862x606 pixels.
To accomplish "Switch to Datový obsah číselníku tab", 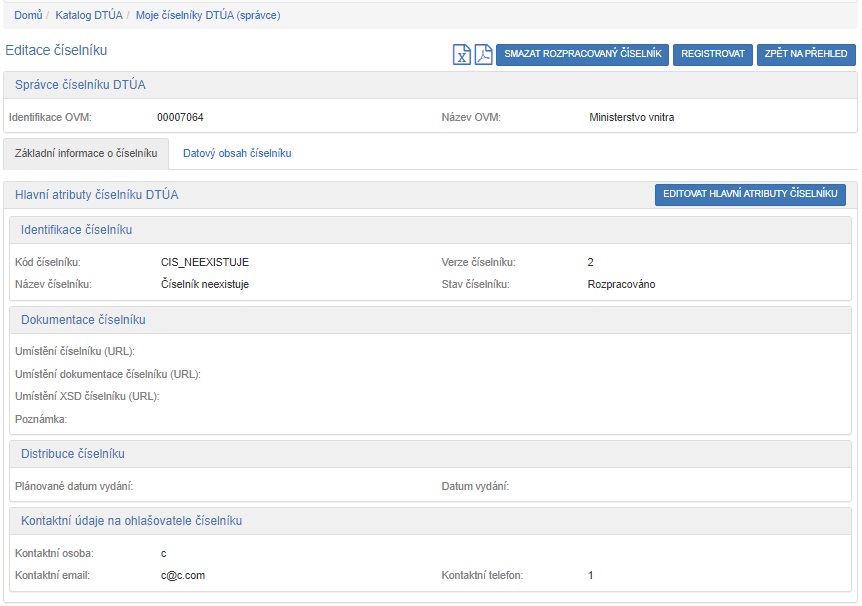I will point(237,153).
